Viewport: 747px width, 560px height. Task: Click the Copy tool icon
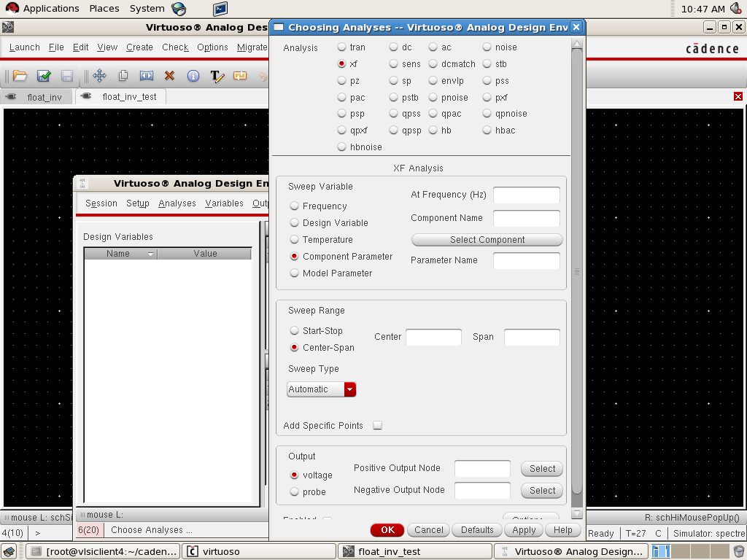point(123,76)
